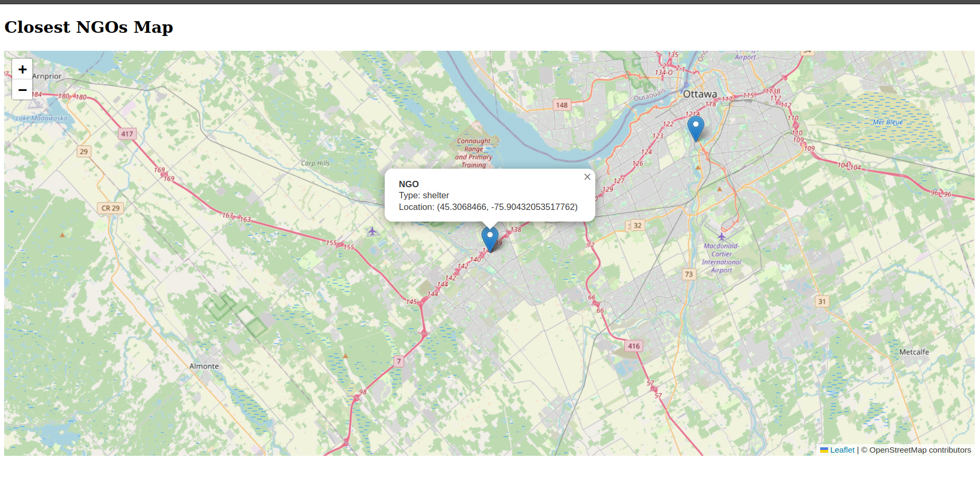Viewport: 980px width, 487px height.
Task: Click the highway 417 shield
Action: point(127,134)
